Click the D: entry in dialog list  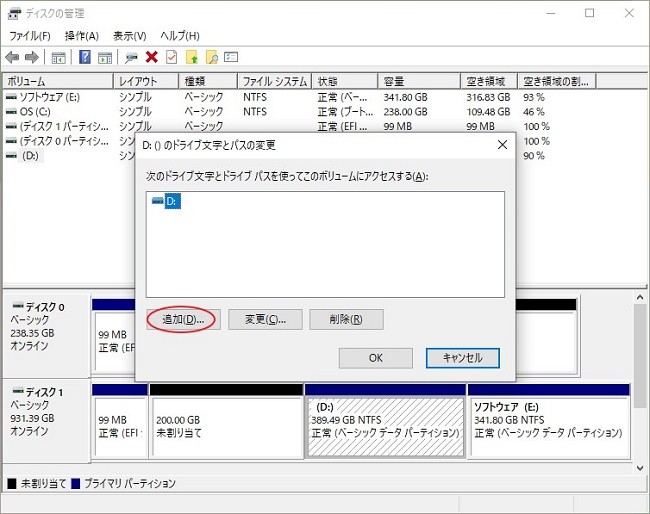[x=172, y=201]
